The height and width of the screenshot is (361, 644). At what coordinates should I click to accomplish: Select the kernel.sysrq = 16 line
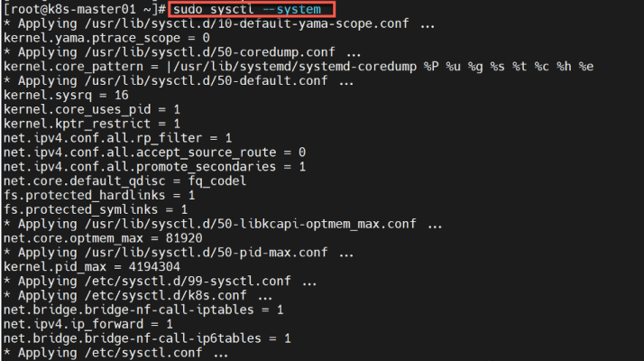click(x=66, y=96)
